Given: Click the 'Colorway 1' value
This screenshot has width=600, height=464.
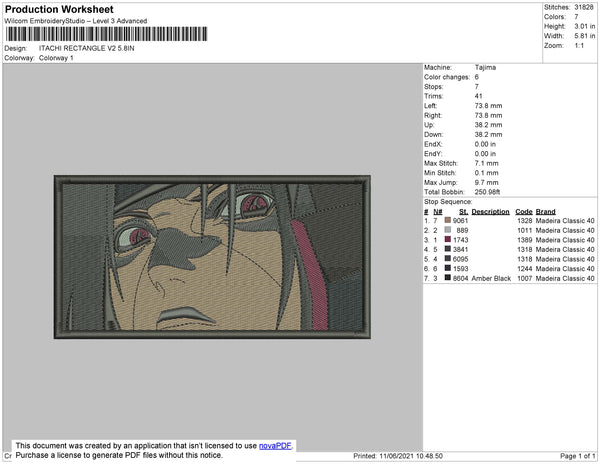Looking at the screenshot, I should click(x=56, y=58).
